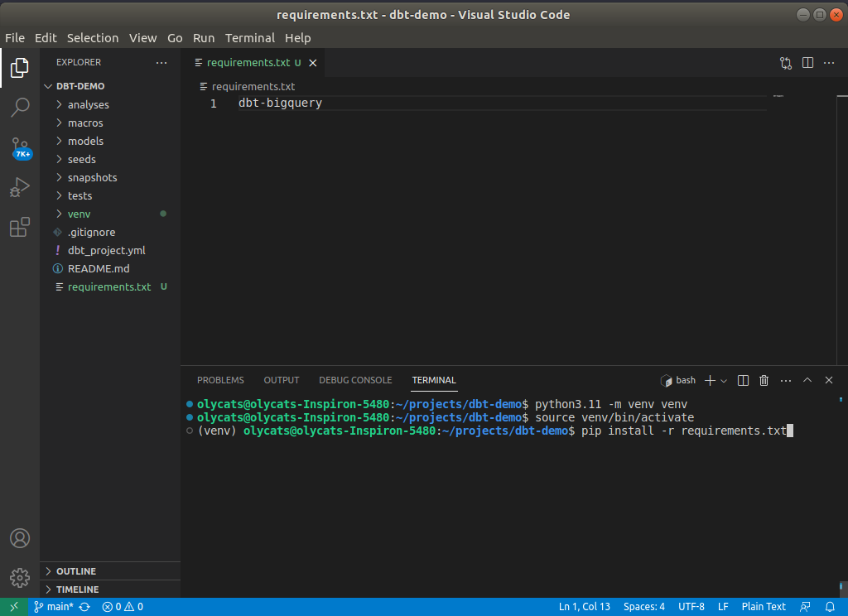
Task: Open the File menu
Action: tap(15, 38)
